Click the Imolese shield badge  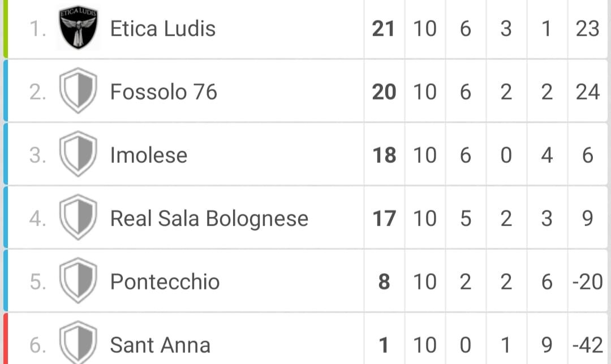[x=78, y=154]
